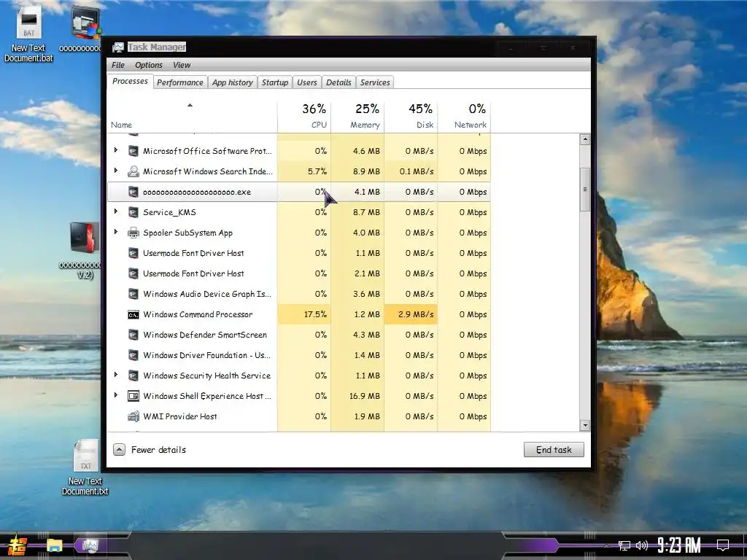This screenshot has width=747, height=560.
Task: Expand Windows Security Health Service group
Action: click(116, 375)
